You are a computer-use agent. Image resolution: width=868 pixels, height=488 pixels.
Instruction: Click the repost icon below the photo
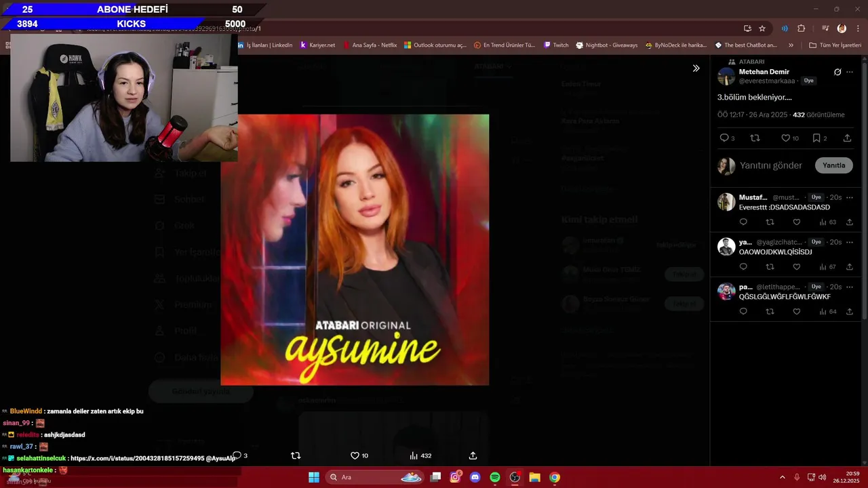[x=296, y=455]
